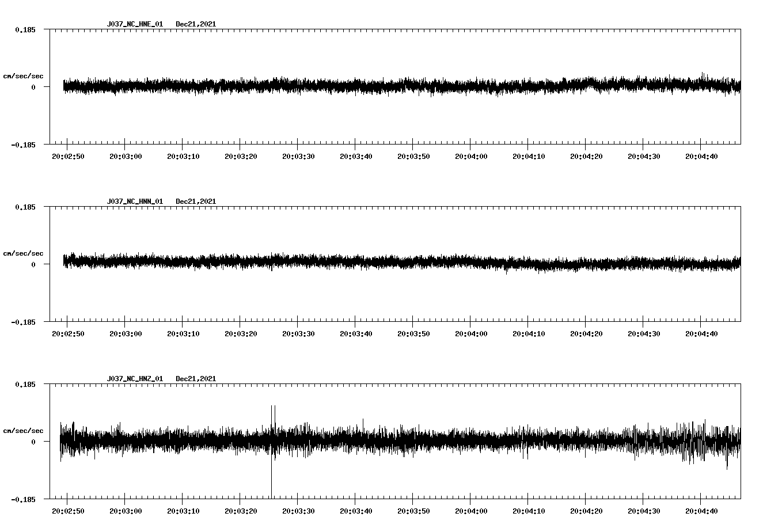The image size is (782, 532).
Task: Click the cm/sec/sec unit label of the HNN plot
Action: point(23,253)
